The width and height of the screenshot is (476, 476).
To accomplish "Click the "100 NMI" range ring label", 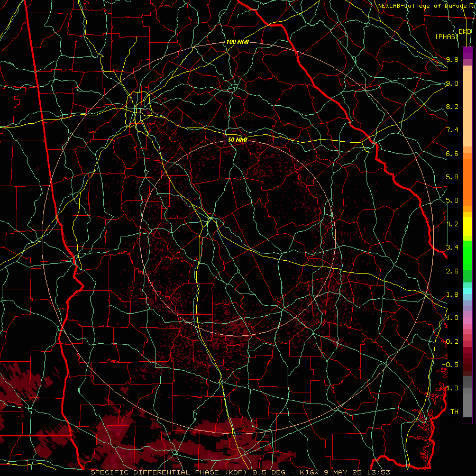I will pos(237,42).
